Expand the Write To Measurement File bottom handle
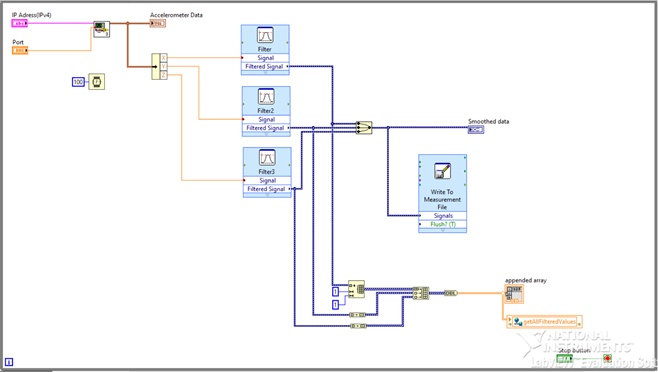The width and height of the screenshot is (658, 372). (442, 230)
